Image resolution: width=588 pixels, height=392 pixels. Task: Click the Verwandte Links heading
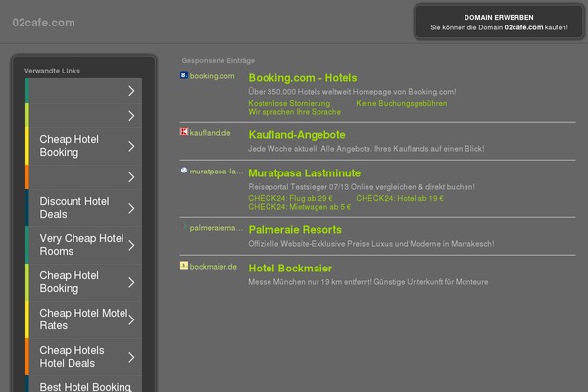pyautogui.click(x=52, y=71)
